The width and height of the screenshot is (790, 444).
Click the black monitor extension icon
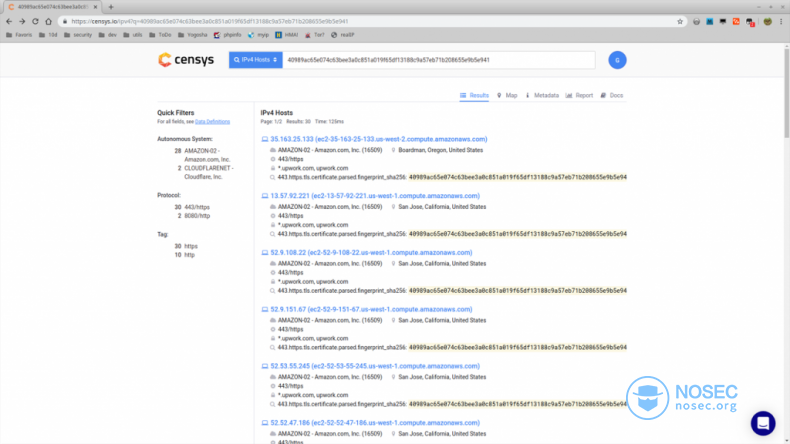click(x=723, y=22)
